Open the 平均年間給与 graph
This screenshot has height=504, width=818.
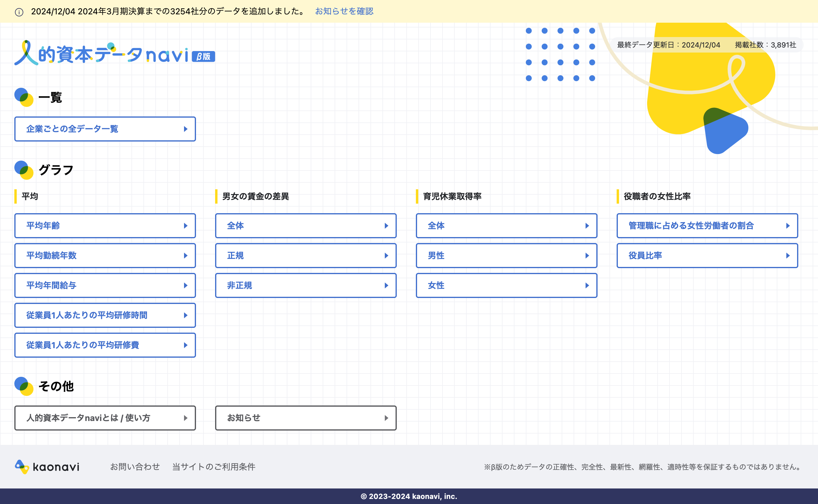[105, 285]
